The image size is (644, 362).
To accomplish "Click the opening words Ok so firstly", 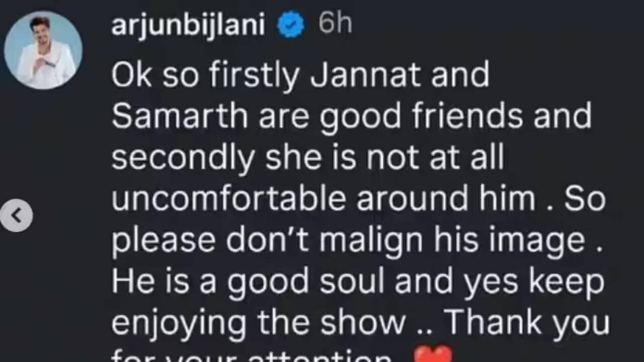I will [x=206, y=75].
